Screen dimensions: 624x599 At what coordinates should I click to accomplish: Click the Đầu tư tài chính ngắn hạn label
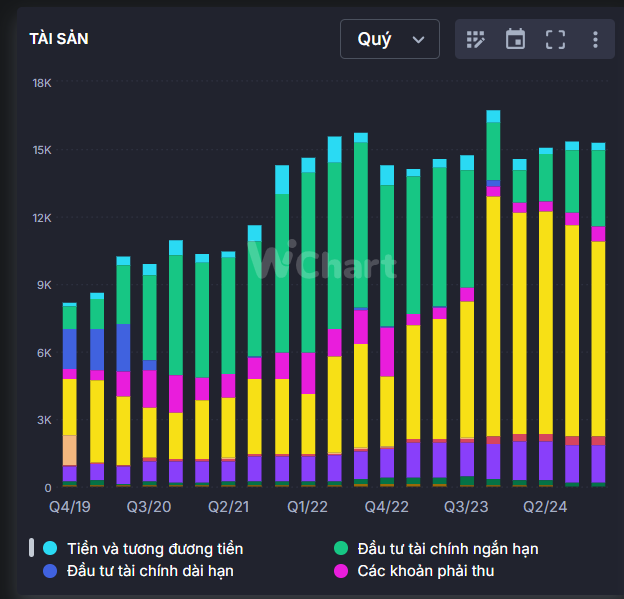pos(448,548)
